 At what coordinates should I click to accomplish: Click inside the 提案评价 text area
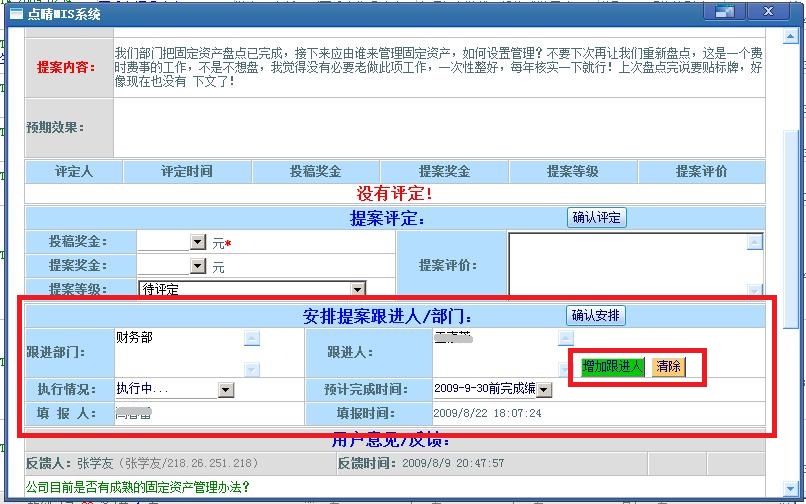click(x=627, y=264)
